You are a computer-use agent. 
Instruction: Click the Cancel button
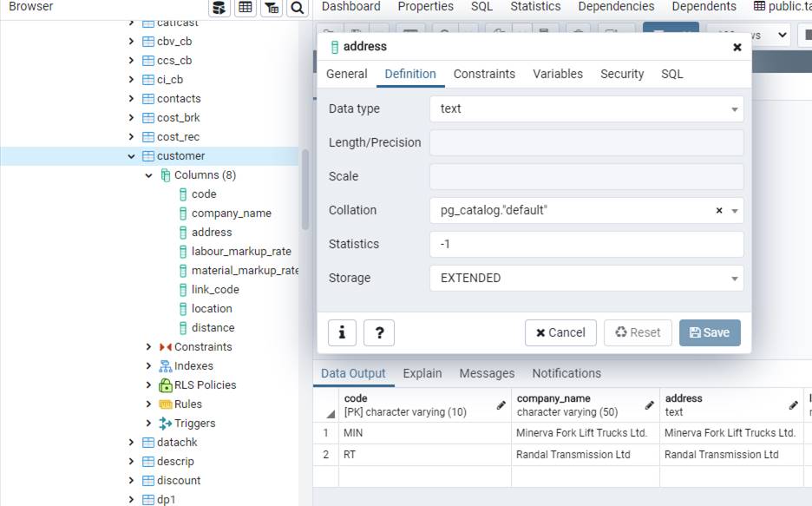click(560, 332)
